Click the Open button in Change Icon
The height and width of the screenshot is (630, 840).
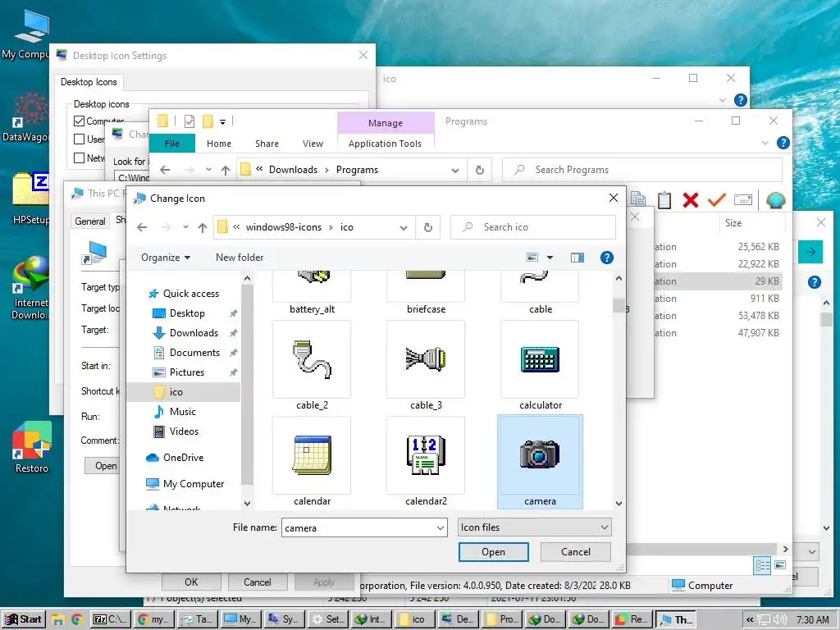click(493, 552)
